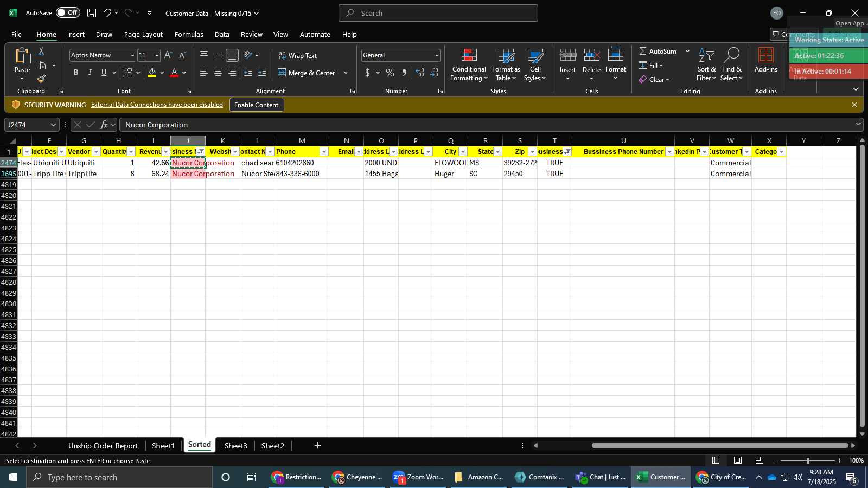Toggle Underline formatting
This screenshot has width=868, height=488.
[104, 73]
